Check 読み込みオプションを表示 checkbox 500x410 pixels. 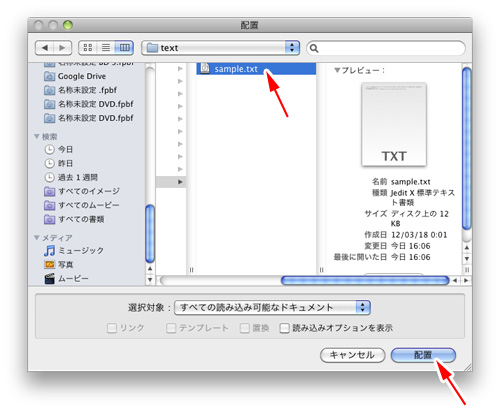click(x=284, y=328)
